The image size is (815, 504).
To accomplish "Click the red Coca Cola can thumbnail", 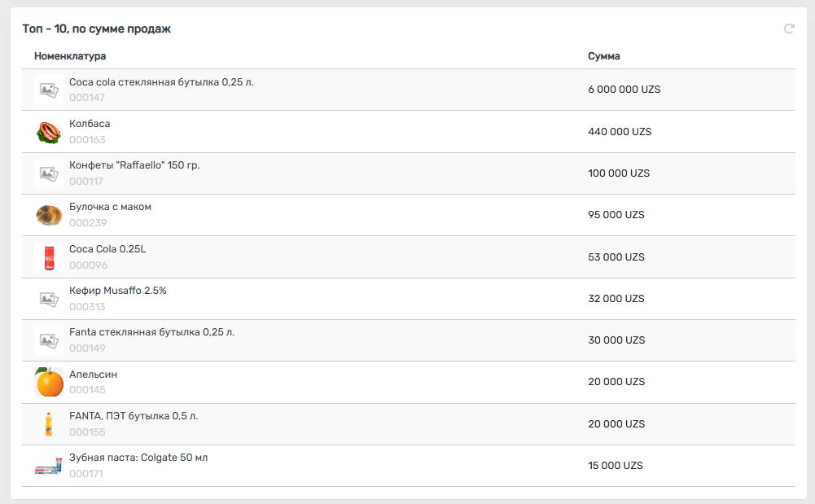I will [49, 257].
